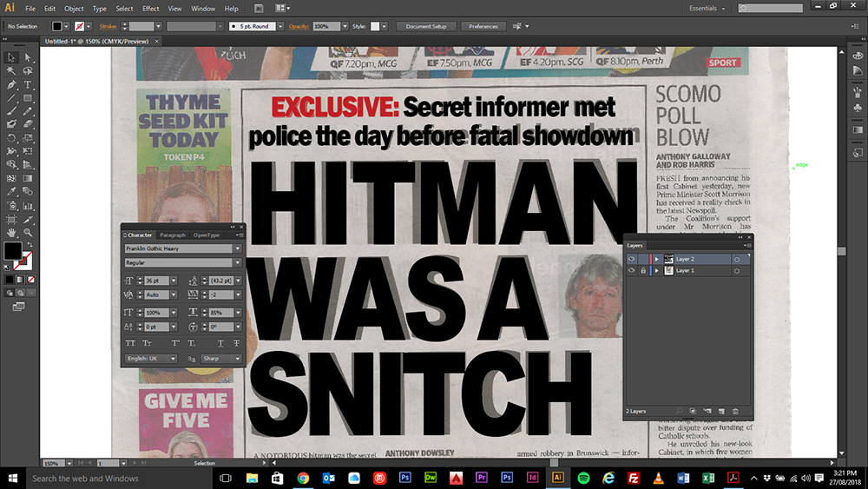Open the Effect menu
Screen dimensions: 868x489
(150, 8)
